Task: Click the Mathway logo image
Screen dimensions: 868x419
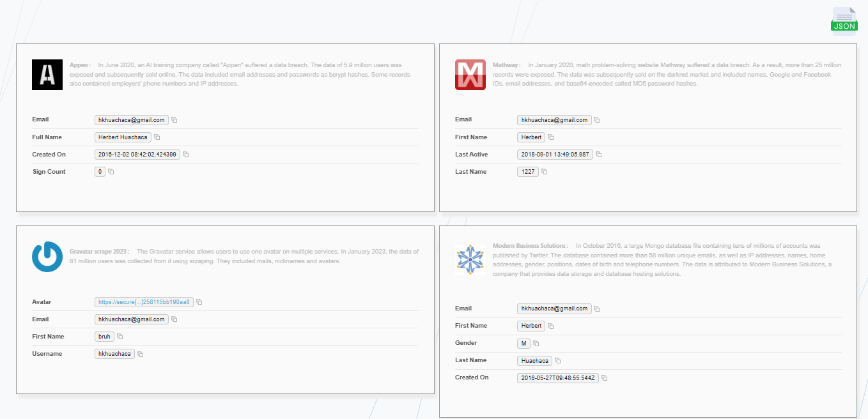Action: click(470, 75)
